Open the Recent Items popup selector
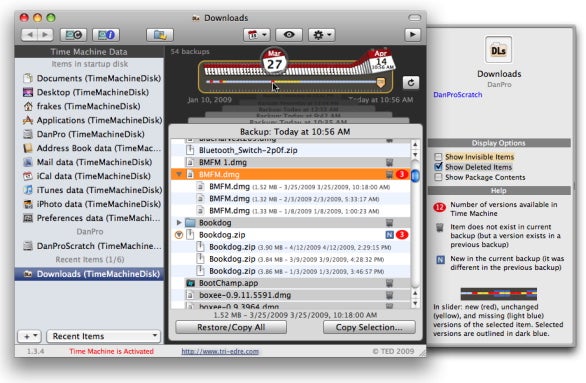The image size is (586, 383). tap(104, 336)
